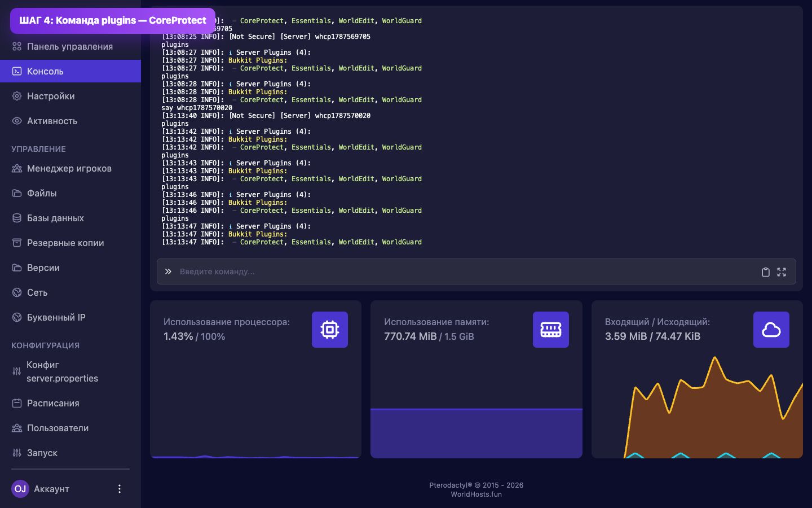
Task: Click the КОНФИГУРАЦИЯ section heading
Action: point(45,345)
